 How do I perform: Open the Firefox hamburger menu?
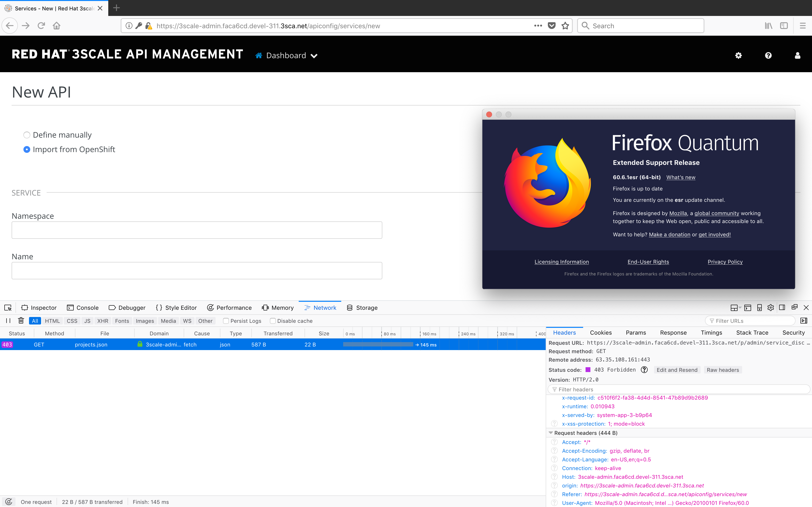[803, 26]
